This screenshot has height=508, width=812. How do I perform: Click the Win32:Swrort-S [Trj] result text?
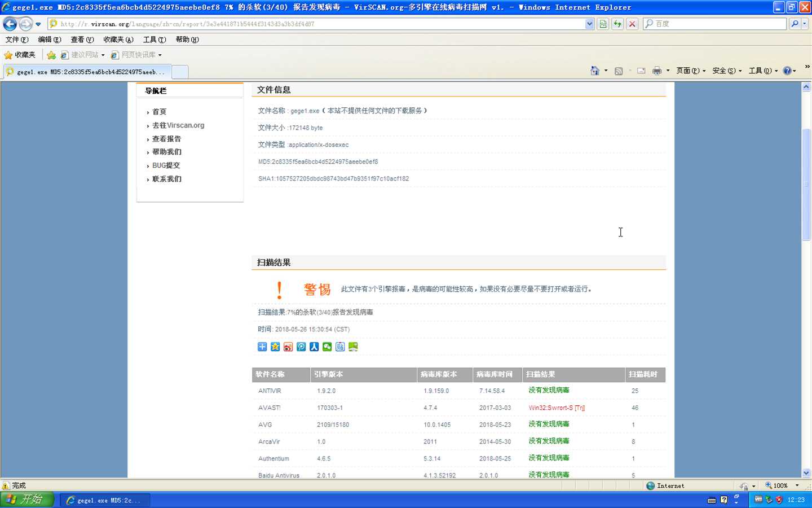tap(557, 408)
